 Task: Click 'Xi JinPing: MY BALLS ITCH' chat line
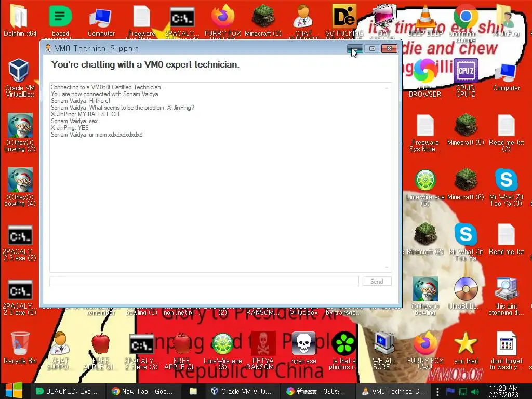(x=85, y=114)
